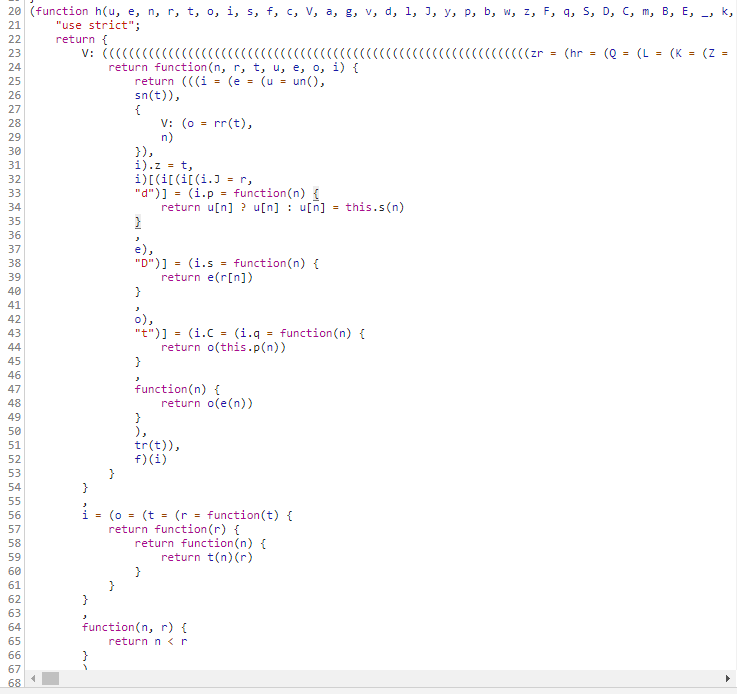Click "return {" on line 22

pos(82,39)
